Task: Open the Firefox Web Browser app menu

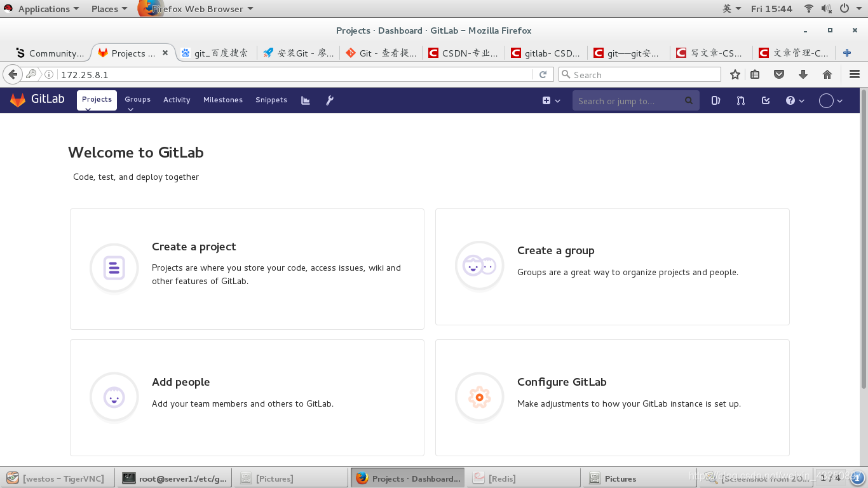Action: [196, 8]
